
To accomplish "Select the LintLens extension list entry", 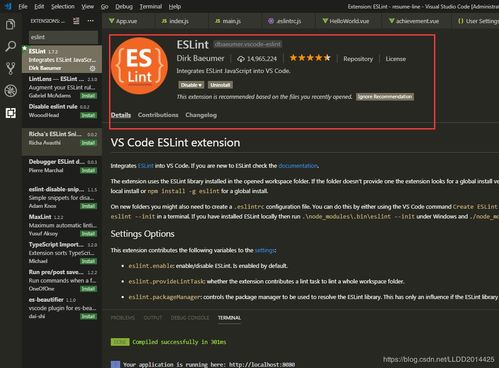I will 62,87.
